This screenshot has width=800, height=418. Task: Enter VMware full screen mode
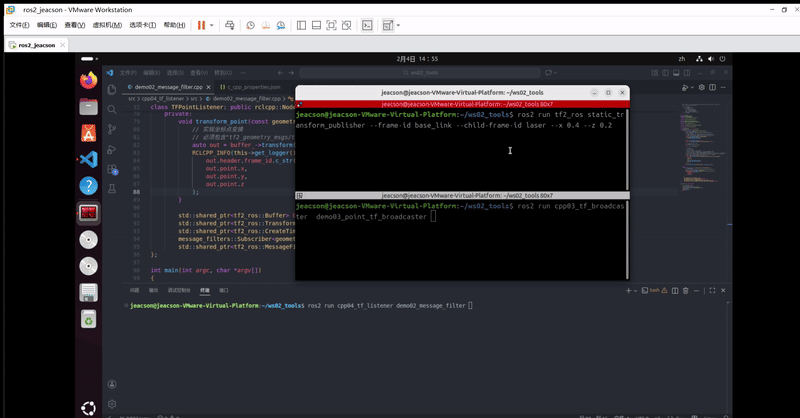point(332,25)
